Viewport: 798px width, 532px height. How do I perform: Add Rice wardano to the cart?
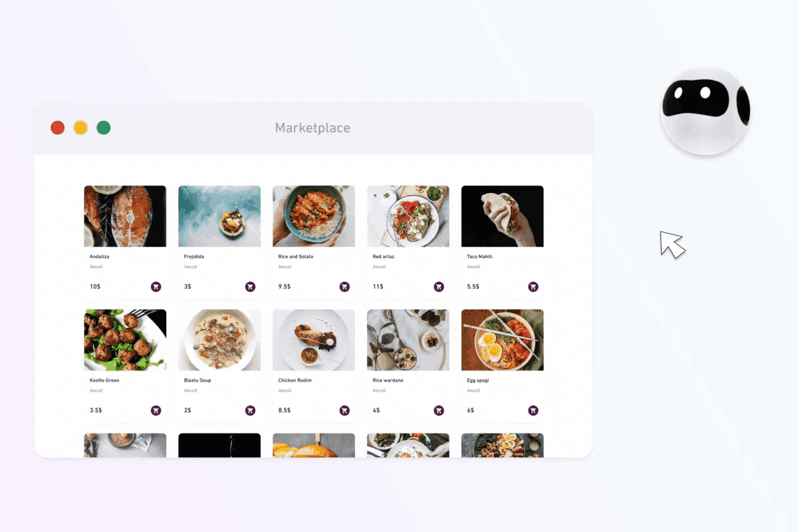(439, 410)
